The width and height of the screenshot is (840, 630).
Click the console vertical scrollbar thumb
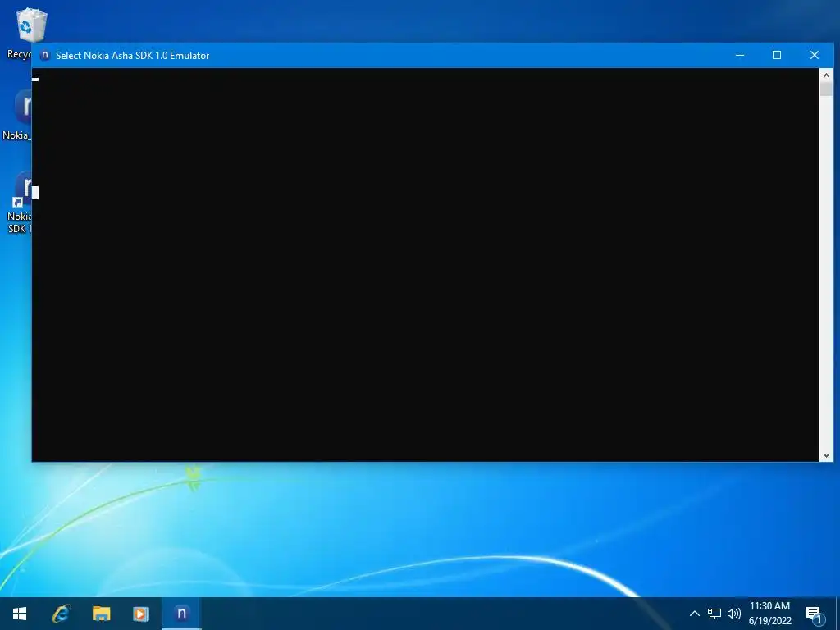[x=826, y=89]
